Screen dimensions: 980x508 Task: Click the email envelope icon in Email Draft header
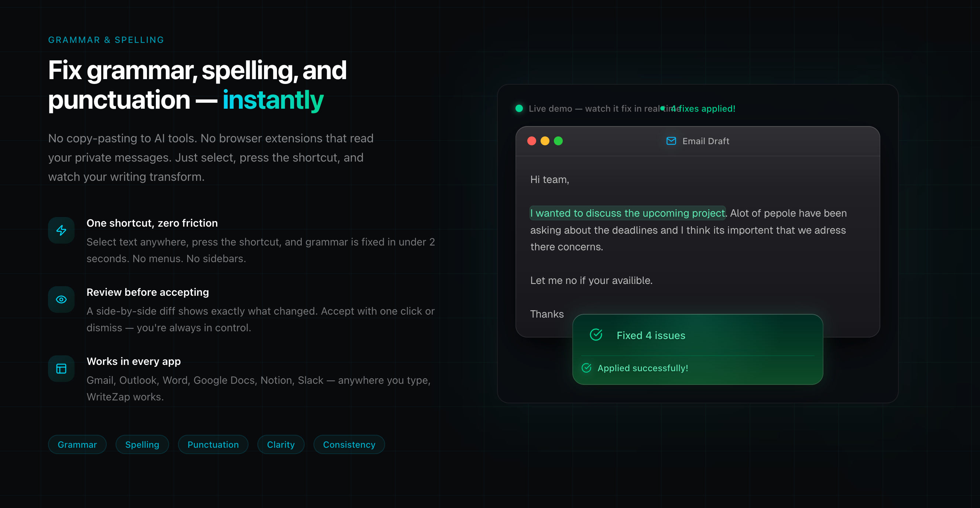[671, 141]
